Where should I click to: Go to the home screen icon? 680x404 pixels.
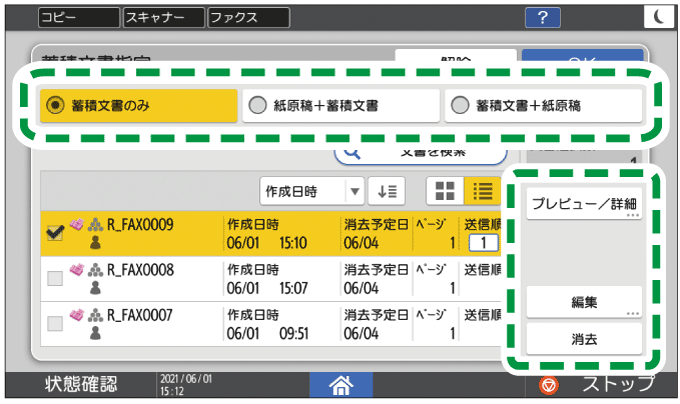(x=341, y=384)
